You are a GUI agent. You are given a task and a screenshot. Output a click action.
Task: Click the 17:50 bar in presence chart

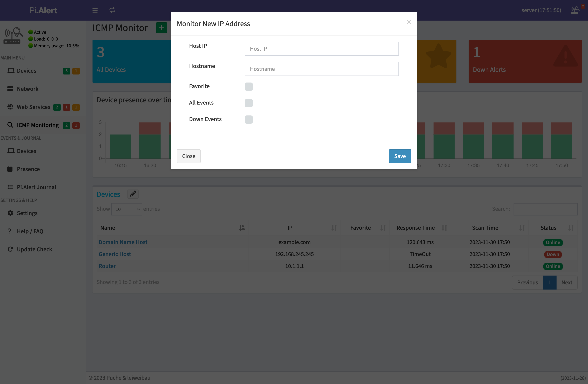coord(561,140)
